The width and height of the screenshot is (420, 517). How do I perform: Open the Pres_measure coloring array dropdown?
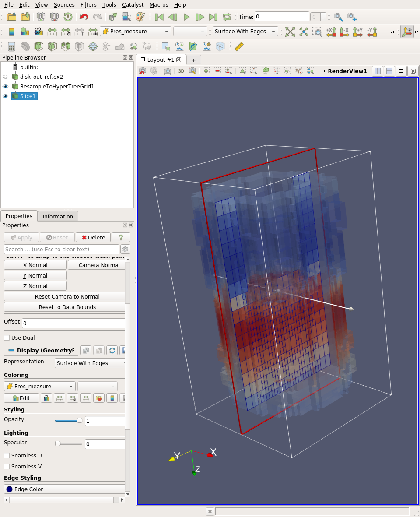coord(39,386)
